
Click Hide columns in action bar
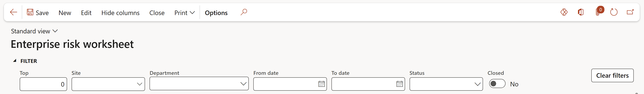click(x=121, y=13)
